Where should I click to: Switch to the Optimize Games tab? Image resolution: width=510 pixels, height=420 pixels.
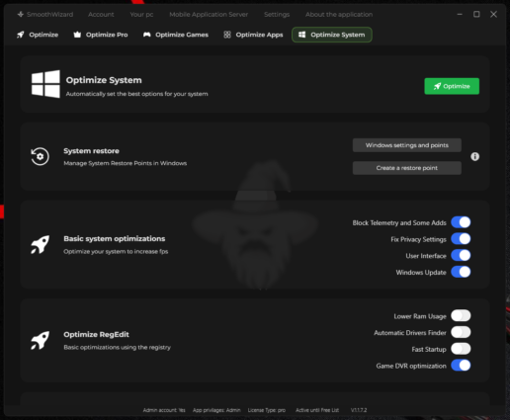point(176,35)
